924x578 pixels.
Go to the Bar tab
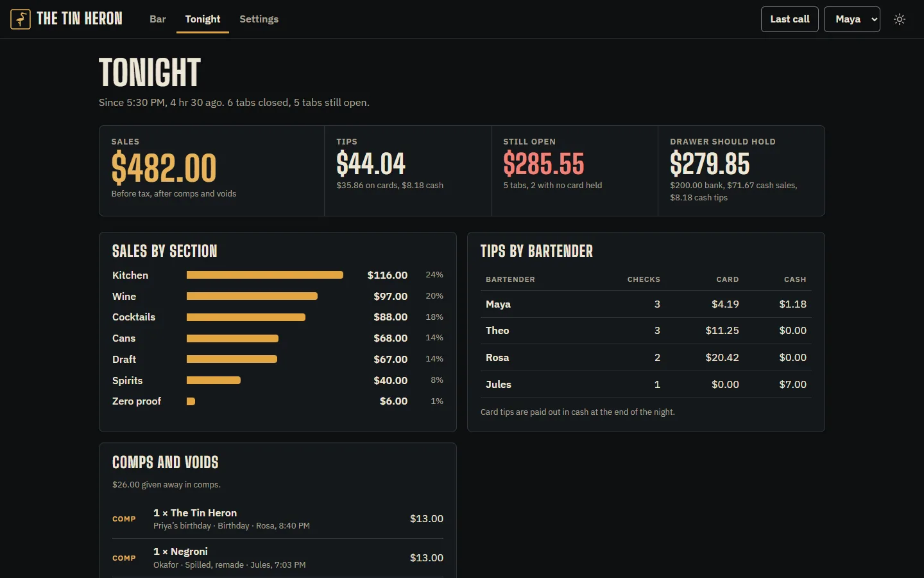click(x=158, y=19)
